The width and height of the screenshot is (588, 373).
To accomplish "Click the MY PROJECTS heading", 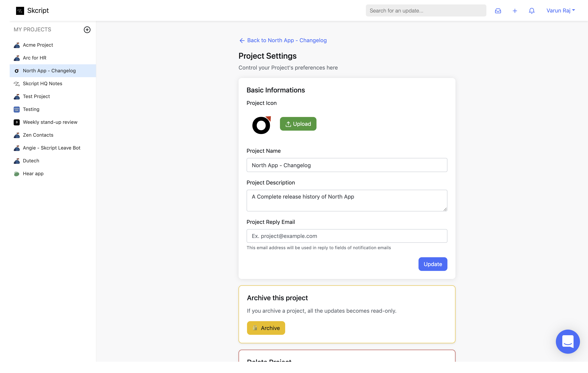I will click(x=33, y=30).
